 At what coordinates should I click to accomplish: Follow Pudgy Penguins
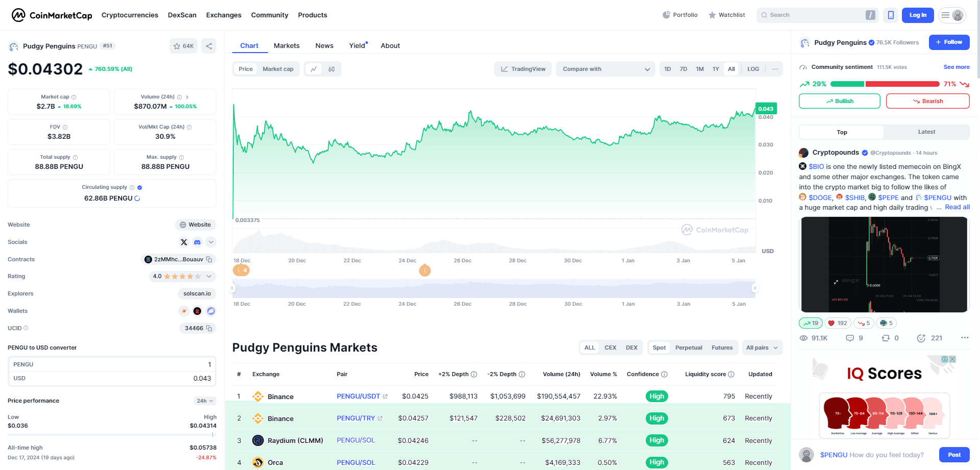click(x=949, y=42)
